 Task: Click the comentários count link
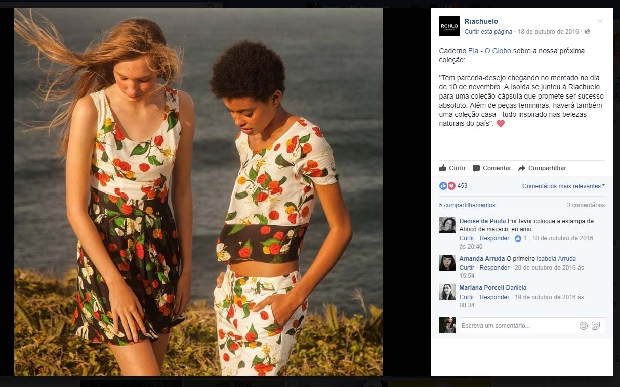[x=586, y=205]
